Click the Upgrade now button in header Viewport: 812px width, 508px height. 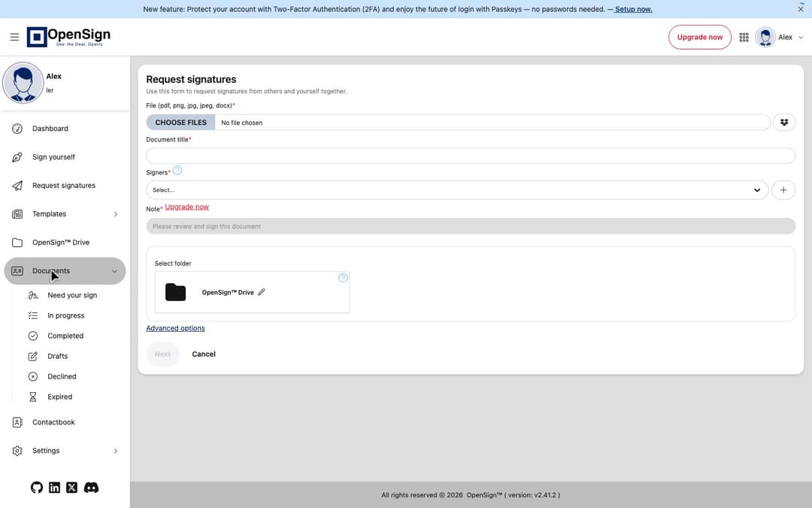click(x=700, y=38)
